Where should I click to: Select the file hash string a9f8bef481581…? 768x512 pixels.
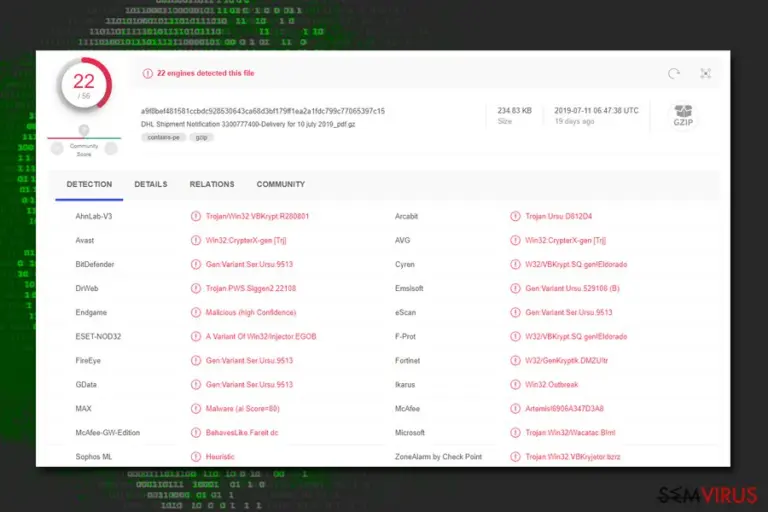(263, 111)
